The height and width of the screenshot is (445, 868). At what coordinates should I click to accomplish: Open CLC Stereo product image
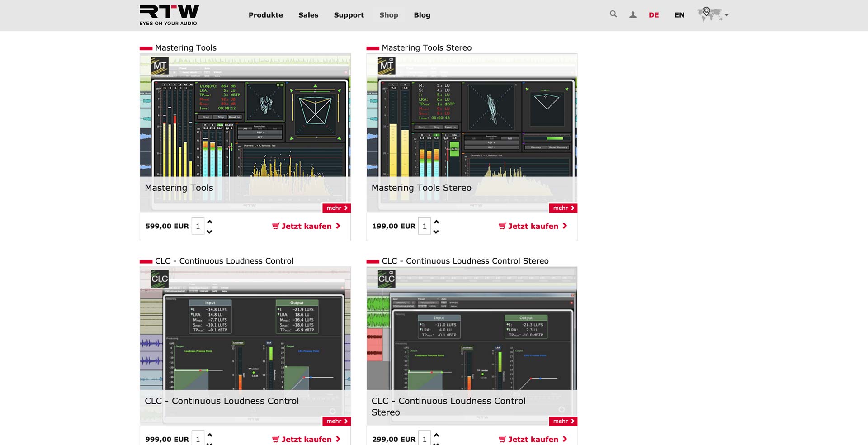tap(472, 346)
